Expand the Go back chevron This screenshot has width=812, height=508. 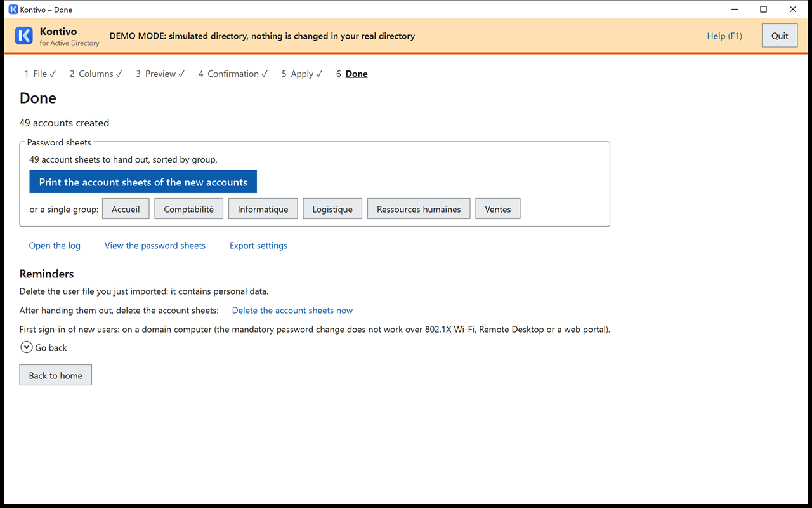27,347
